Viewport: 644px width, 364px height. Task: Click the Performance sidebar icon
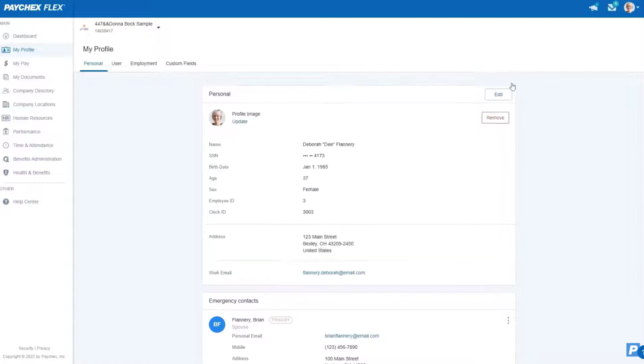point(6,131)
